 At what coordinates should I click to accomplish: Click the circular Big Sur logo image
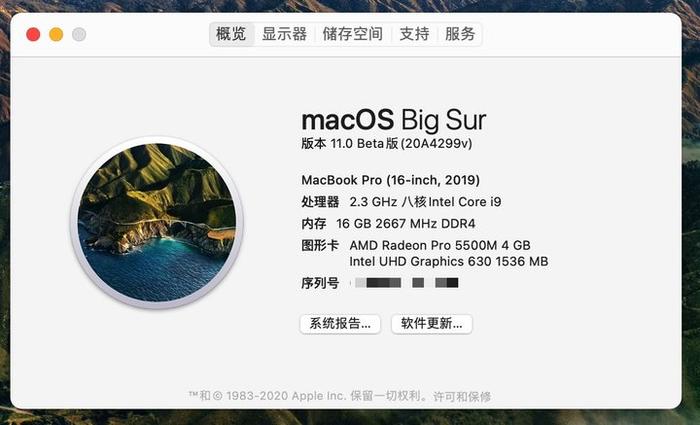(x=157, y=222)
